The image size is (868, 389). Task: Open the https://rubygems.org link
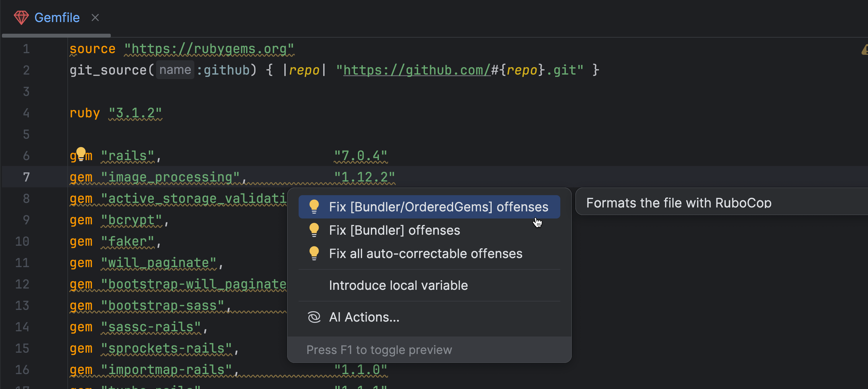(x=209, y=49)
